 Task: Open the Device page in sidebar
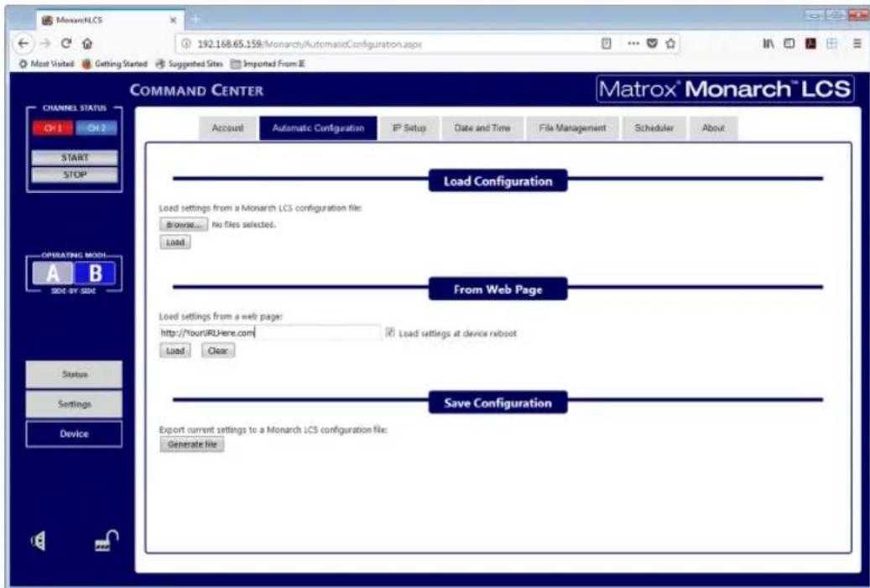[x=75, y=434]
